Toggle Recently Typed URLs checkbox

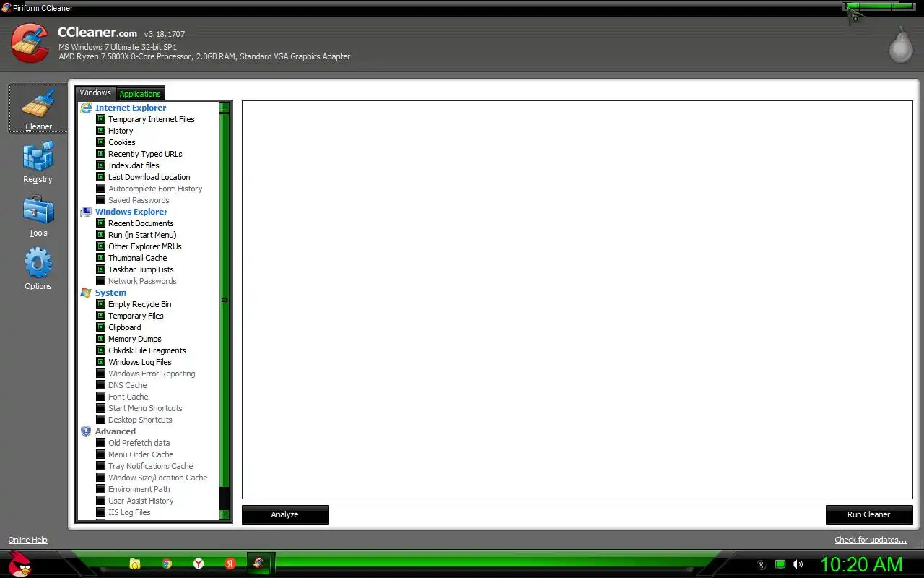click(x=101, y=154)
